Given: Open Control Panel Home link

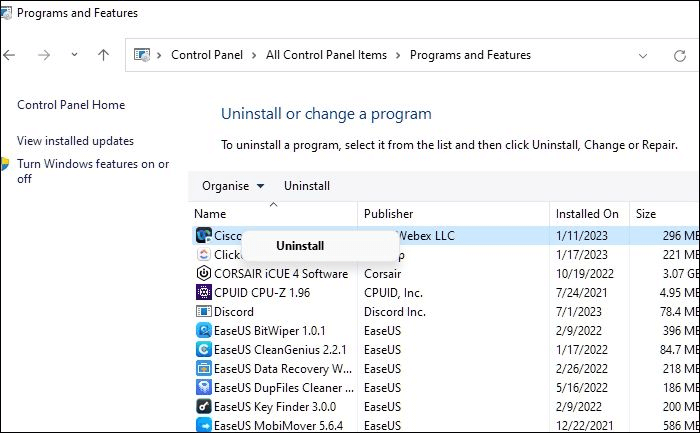Looking at the screenshot, I should pos(71,104).
